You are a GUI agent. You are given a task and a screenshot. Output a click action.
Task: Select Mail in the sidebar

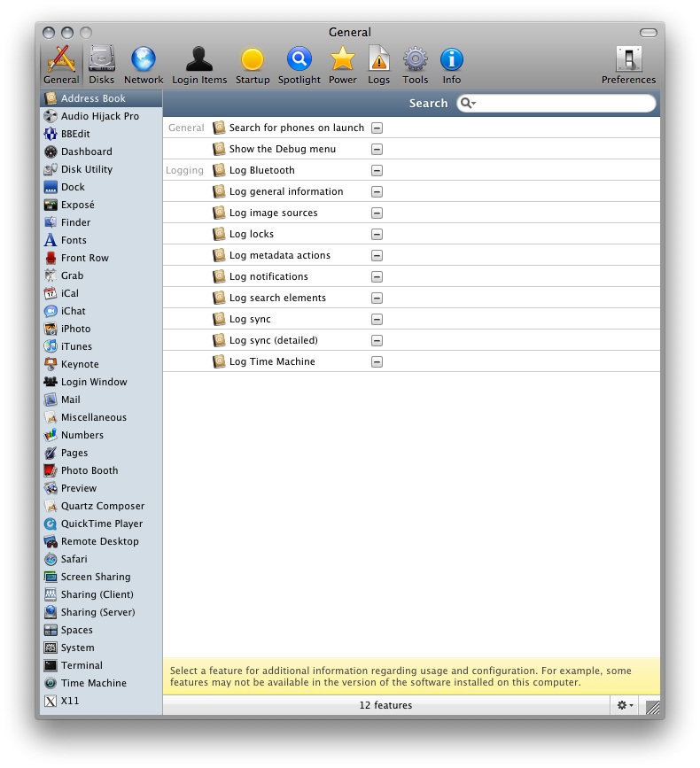pyautogui.click(x=101, y=400)
